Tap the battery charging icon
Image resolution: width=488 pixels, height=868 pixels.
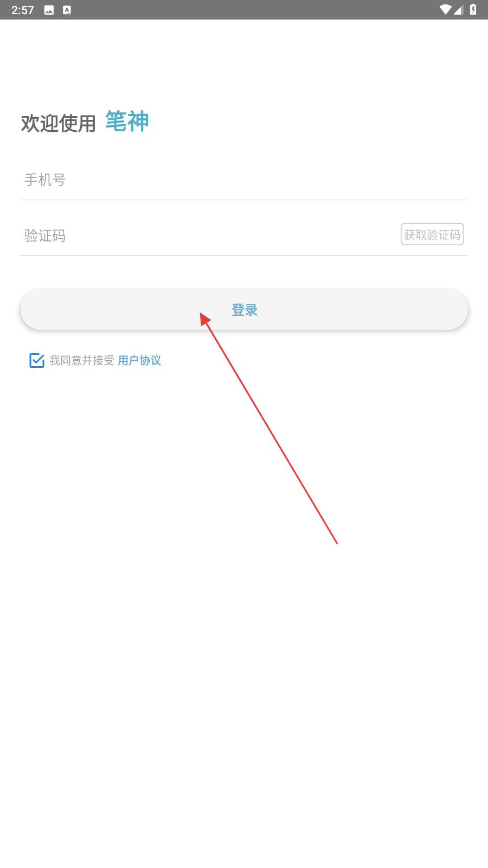coord(473,10)
